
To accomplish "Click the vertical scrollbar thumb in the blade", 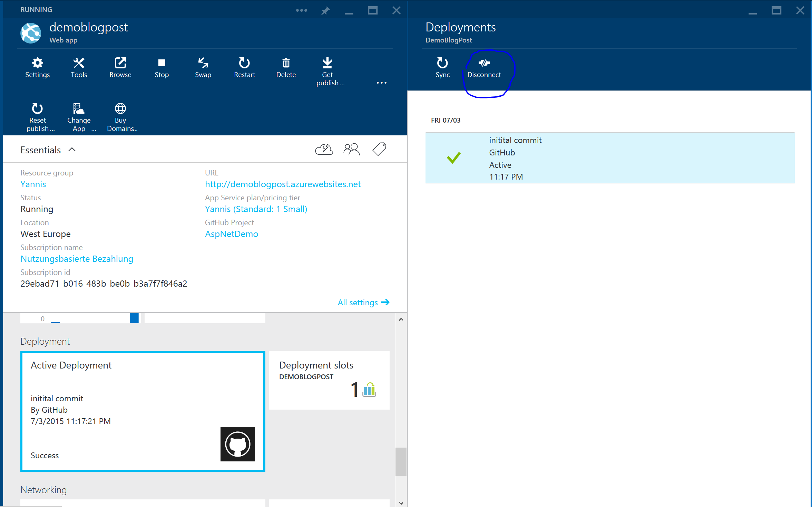I will point(401,461).
